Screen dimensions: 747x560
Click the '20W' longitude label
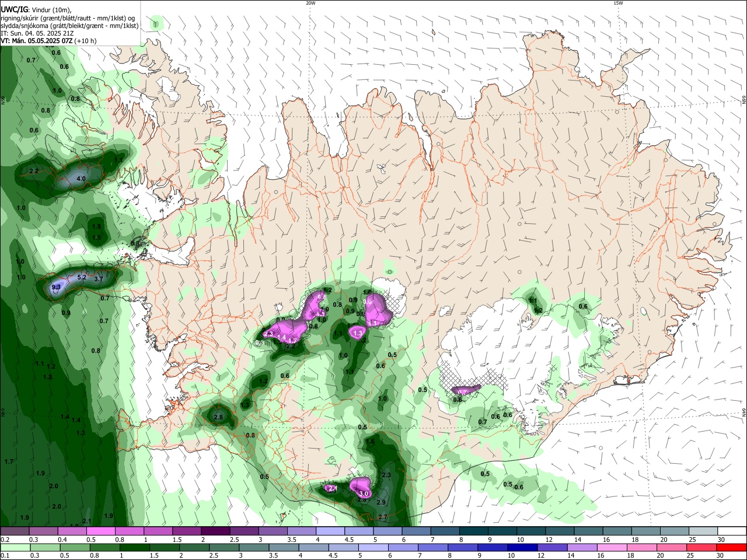click(310, 3)
